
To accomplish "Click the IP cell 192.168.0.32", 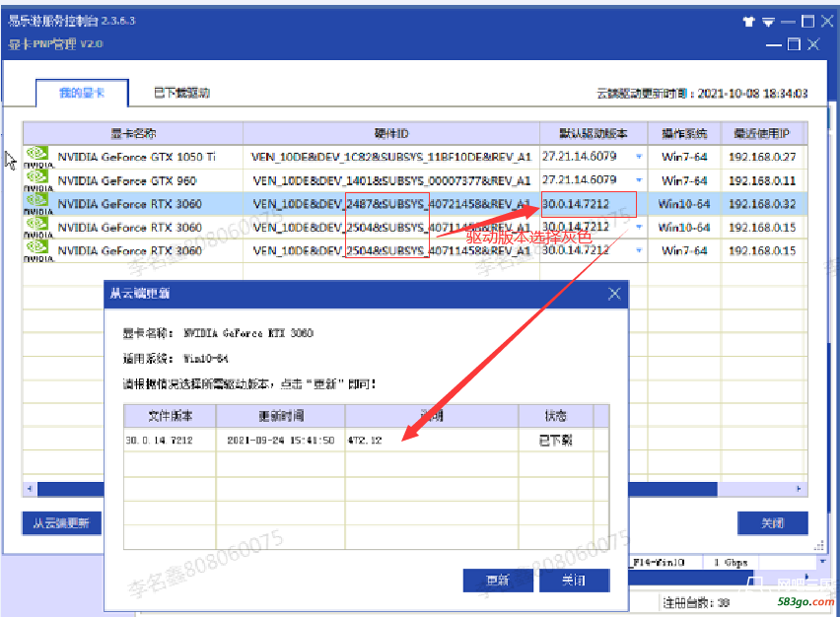I will coord(762,204).
